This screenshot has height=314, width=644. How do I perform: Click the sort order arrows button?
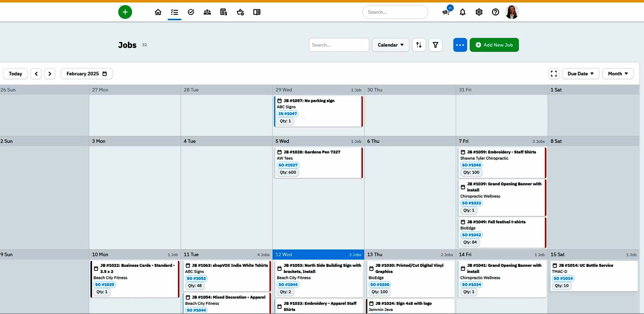(x=419, y=45)
